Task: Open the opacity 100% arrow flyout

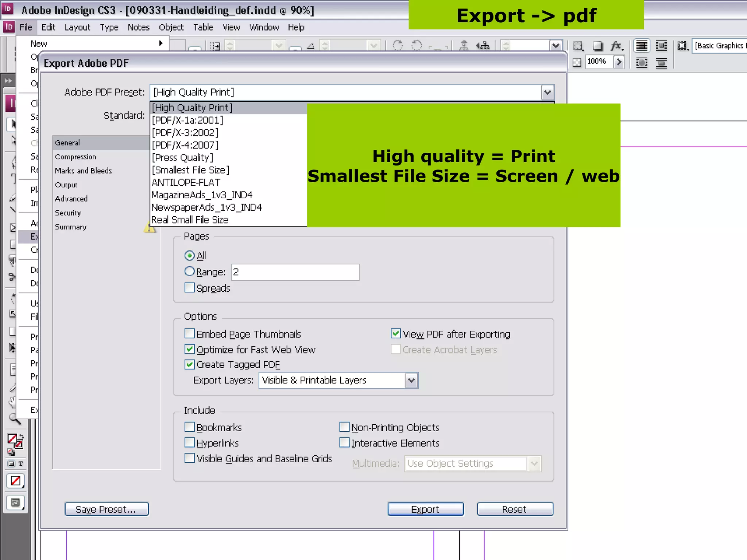Action: point(619,62)
